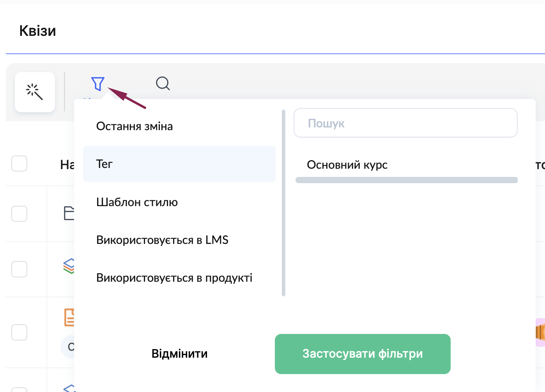
Task: Click the folder icon in first row
Action: coord(69,213)
